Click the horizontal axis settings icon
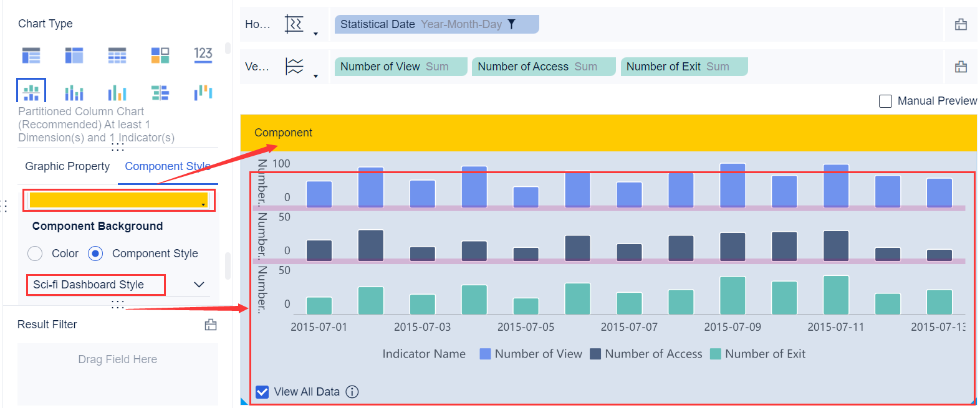The width and height of the screenshot is (980, 408). [294, 24]
